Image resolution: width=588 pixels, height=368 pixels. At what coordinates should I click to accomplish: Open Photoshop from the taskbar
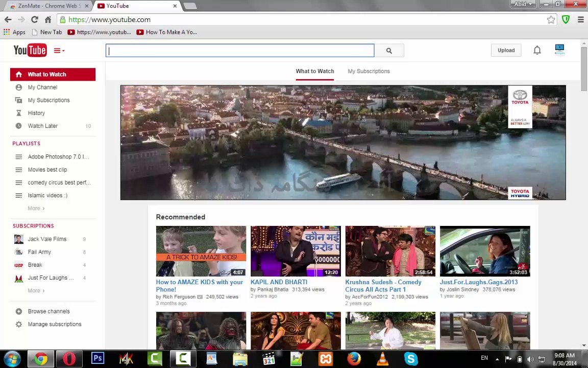(97, 358)
